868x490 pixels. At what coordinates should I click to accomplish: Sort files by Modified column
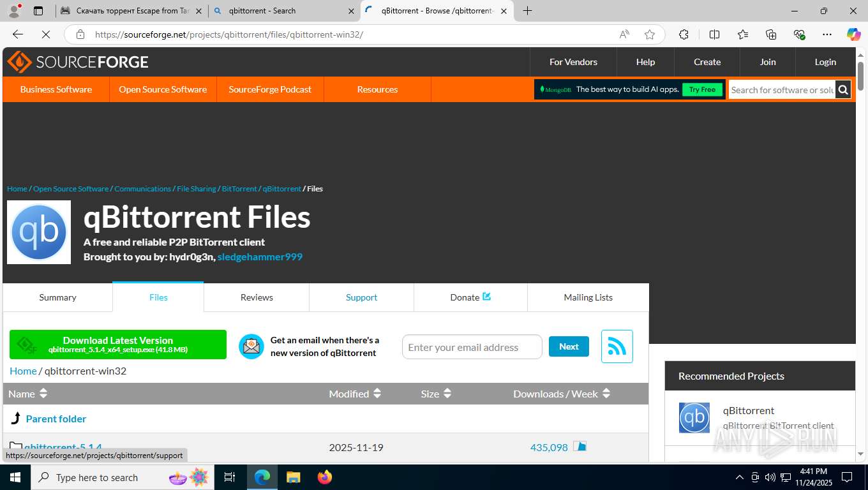[x=355, y=394]
